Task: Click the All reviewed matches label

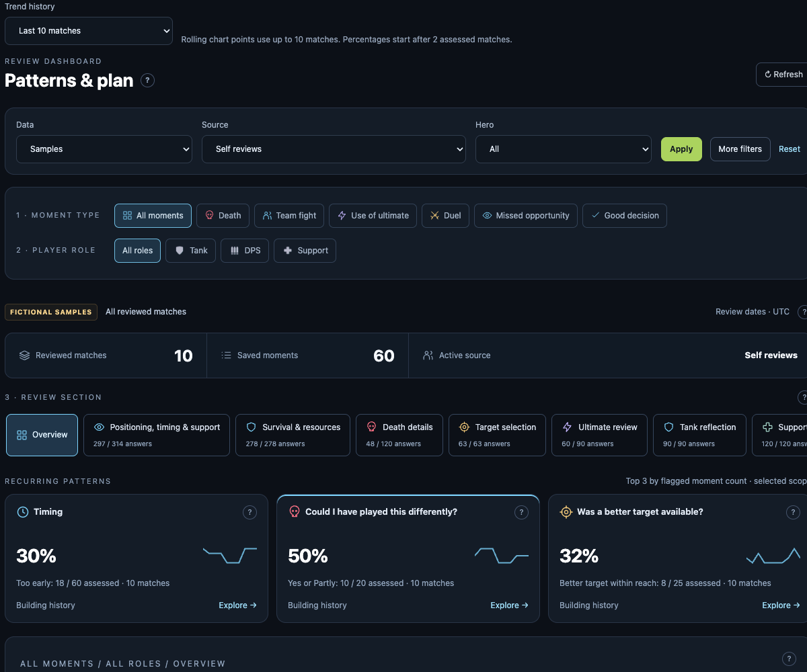Action: (x=146, y=312)
